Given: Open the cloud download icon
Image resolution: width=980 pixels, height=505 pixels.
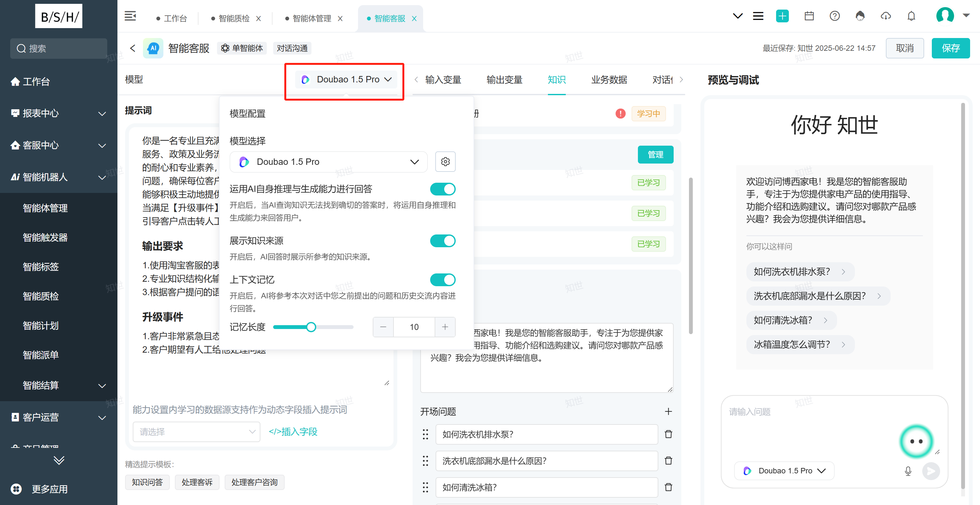Looking at the screenshot, I should pyautogui.click(x=886, y=16).
